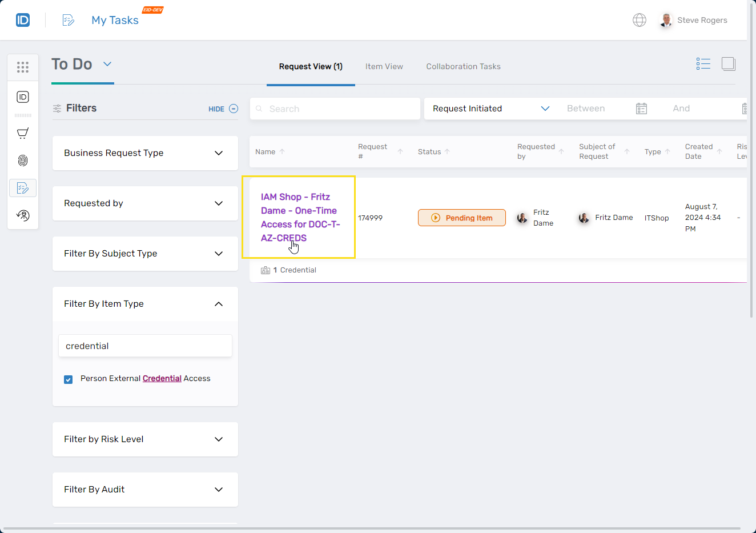Click the sidebar recertification history icon
756x533 pixels.
click(x=23, y=215)
